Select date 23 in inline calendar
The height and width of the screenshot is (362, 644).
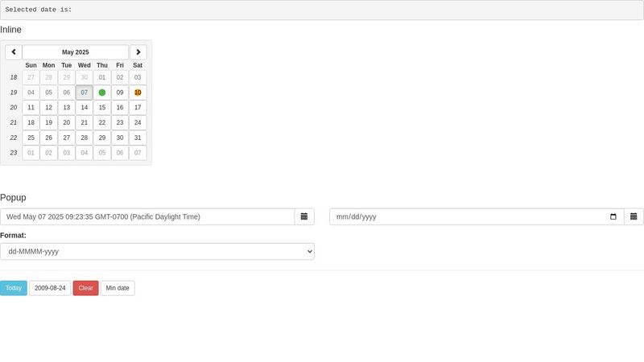coord(120,123)
